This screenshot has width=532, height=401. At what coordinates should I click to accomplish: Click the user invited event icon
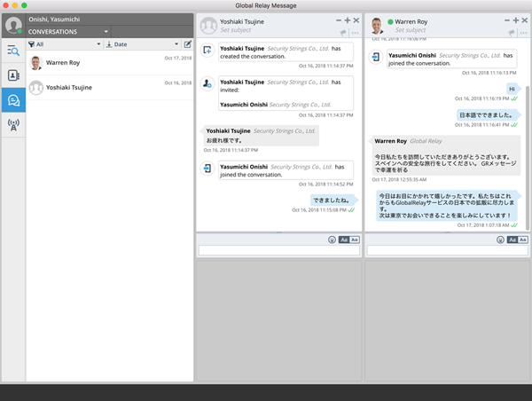point(207,83)
